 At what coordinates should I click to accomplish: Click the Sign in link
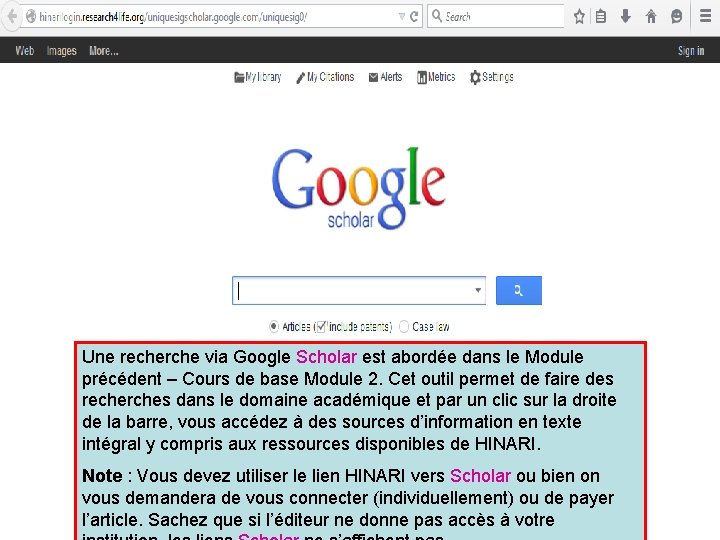point(691,51)
